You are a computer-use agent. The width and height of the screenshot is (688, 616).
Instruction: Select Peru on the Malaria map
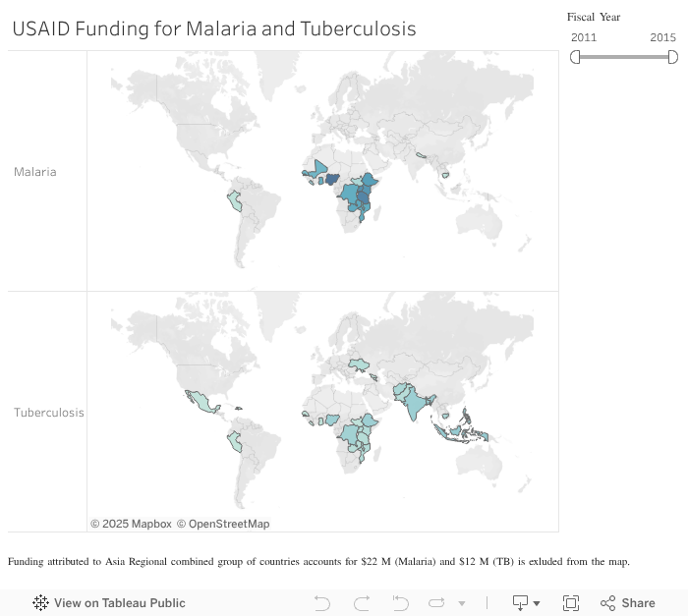coord(235,200)
